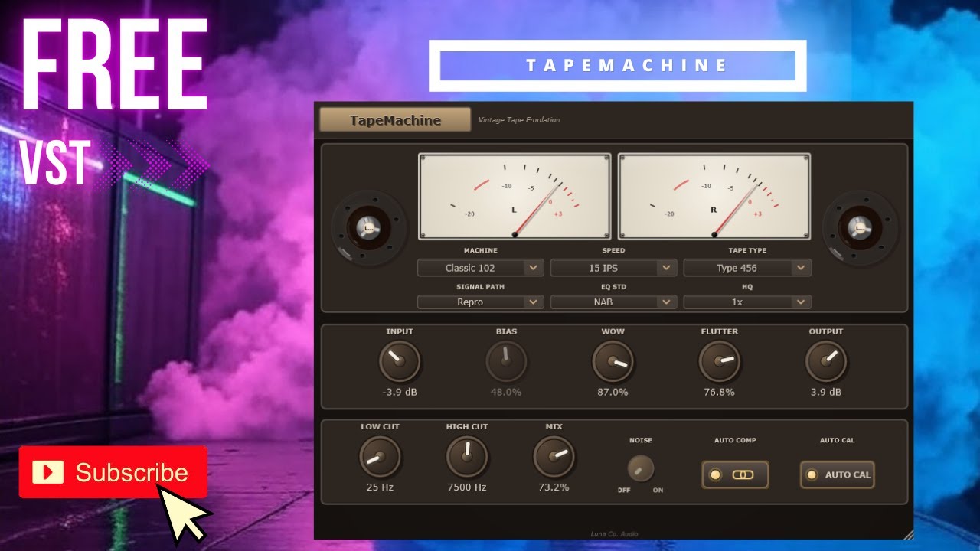Screen dimensions: 980x551
Task: Click the Vintage Tape Emulation subtitle
Action: [x=519, y=120]
